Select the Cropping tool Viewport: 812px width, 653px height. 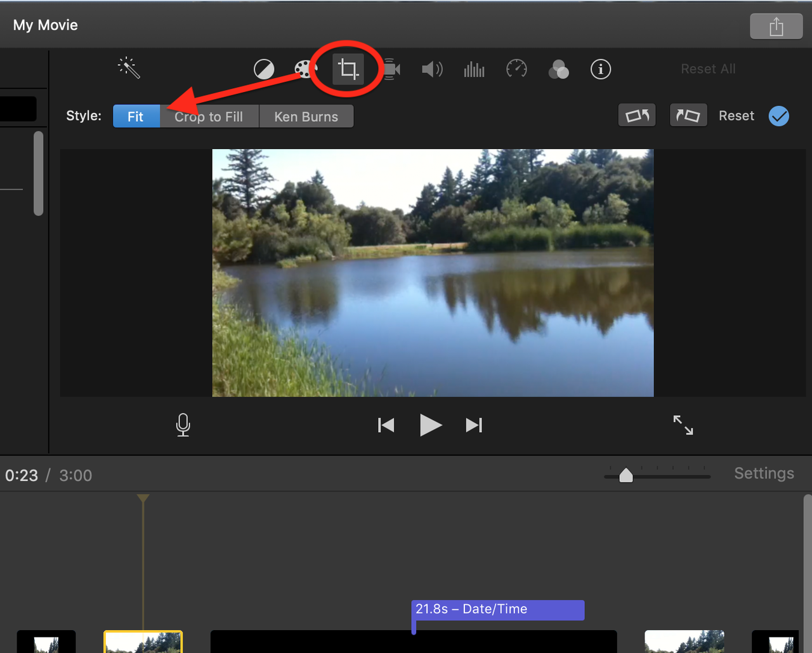pos(348,69)
